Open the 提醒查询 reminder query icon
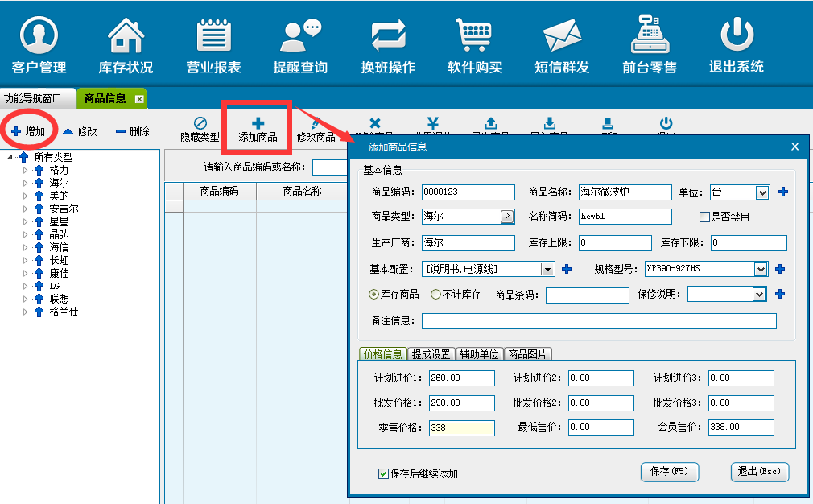Image resolution: width=813 pixels, height=504 pixels. (x=300, y=36)
